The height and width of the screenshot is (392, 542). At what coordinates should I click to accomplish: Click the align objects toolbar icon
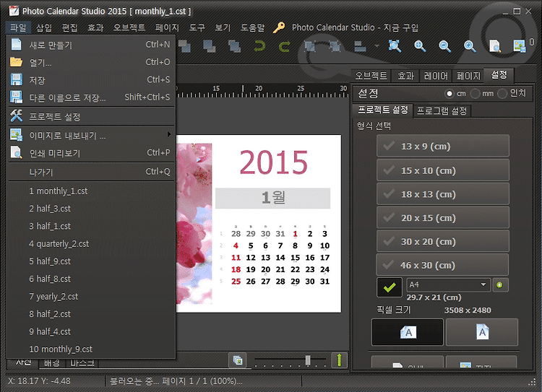tap(360, 46)
